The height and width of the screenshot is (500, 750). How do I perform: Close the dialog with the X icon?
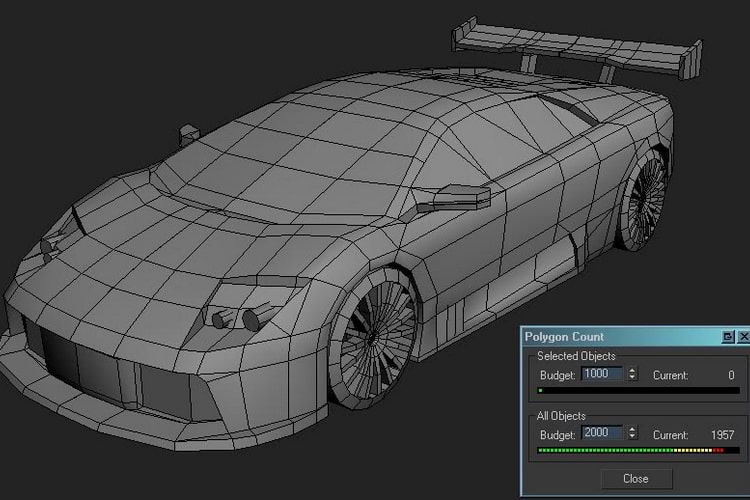pyautogui.click(x=743, y=337)
